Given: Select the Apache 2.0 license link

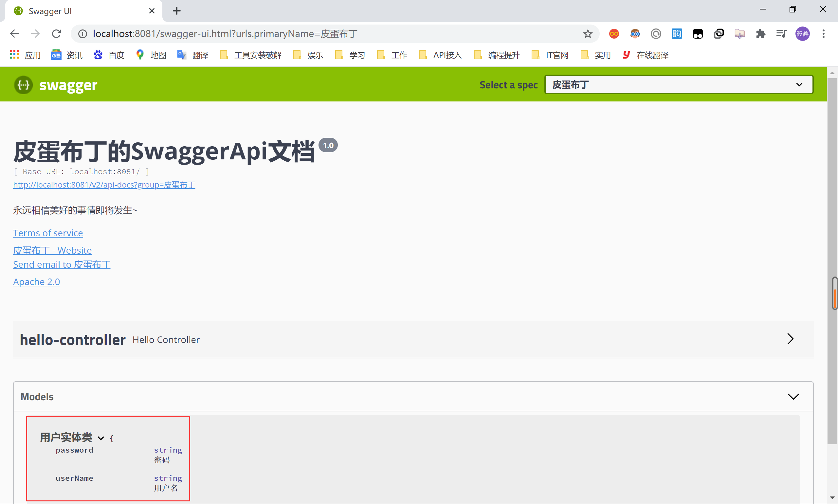Looking at the screenshot, I should (37, 281).
